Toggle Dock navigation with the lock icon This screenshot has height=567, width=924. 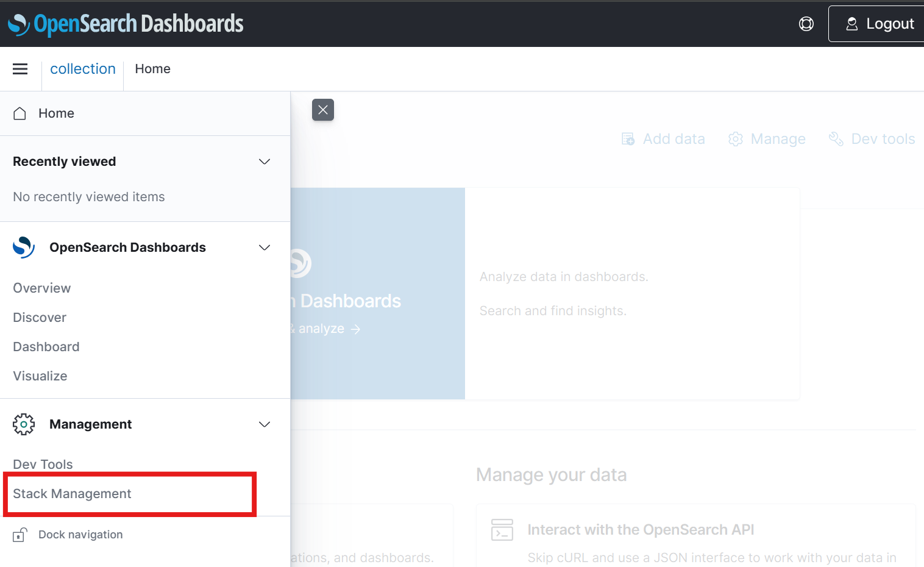tap(19, 534)
